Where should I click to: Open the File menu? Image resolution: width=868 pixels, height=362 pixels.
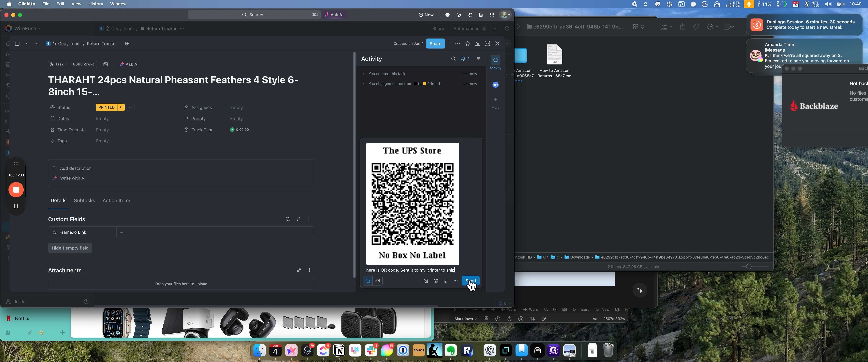tap(46, 4)
